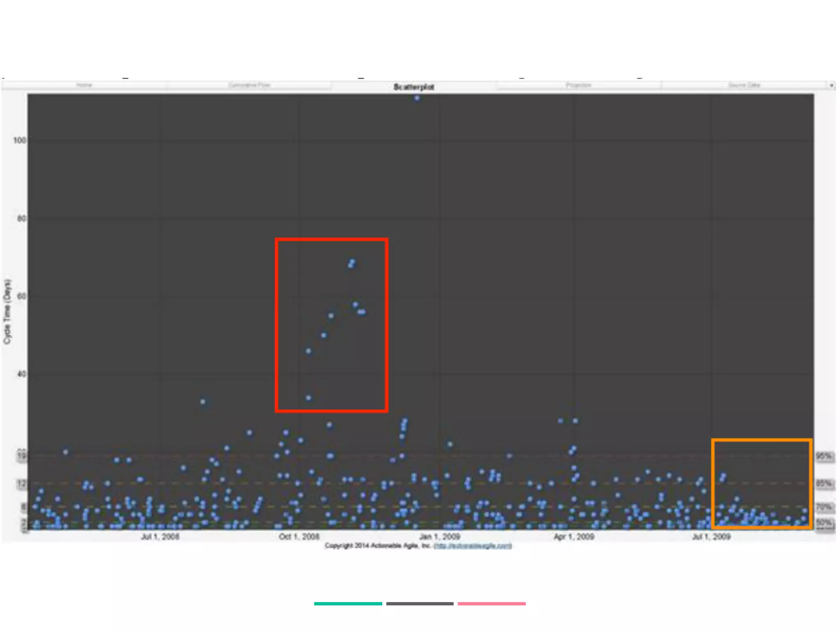Toggle the 50% percentile line label
The height and width of the screenshot is (630, 840).
click(824, 522)
